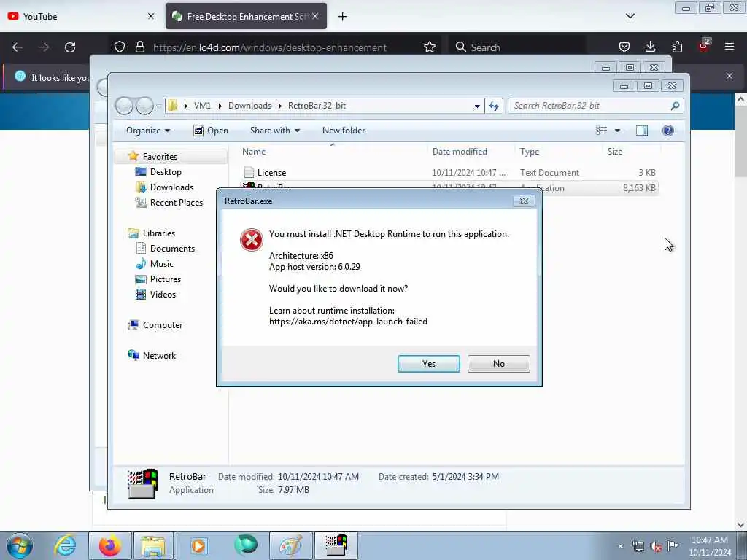Viewport: 747px width, 560px height.
Task: Open Firefox Extensions icon
Action: point(677,47)
